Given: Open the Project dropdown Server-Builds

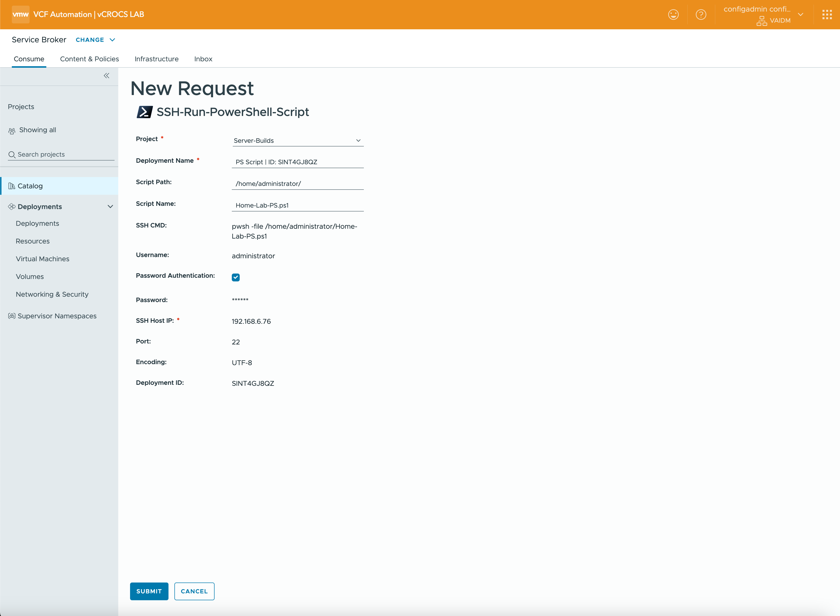Looking at the screenshot, I should [297, 141].
